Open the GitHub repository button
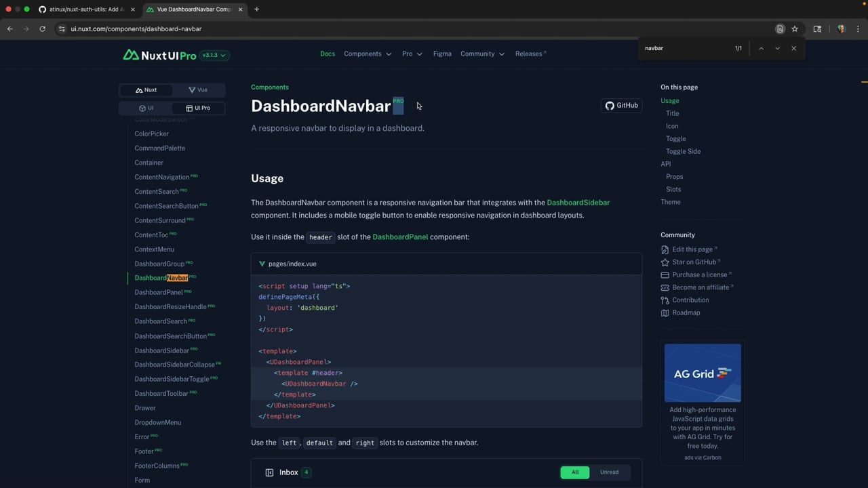This screenshot has width=868, height=488. coord(622,106)
